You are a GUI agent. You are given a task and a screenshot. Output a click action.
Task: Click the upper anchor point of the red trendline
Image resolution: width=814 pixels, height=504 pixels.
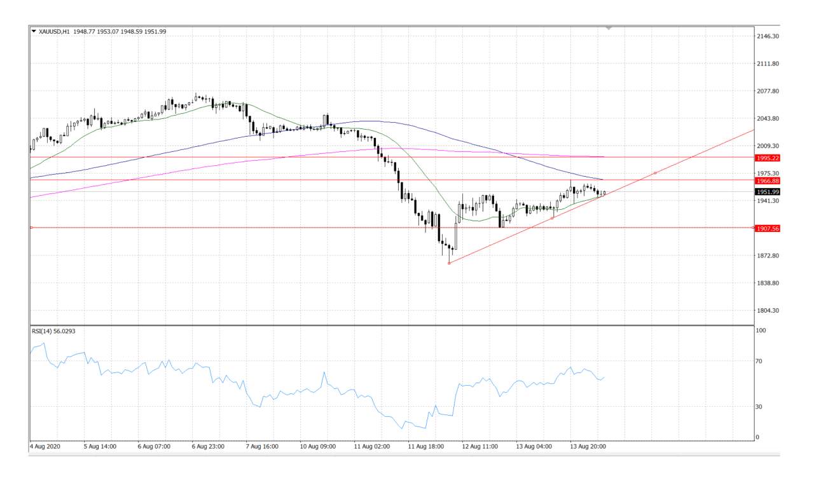coord(655,173)
